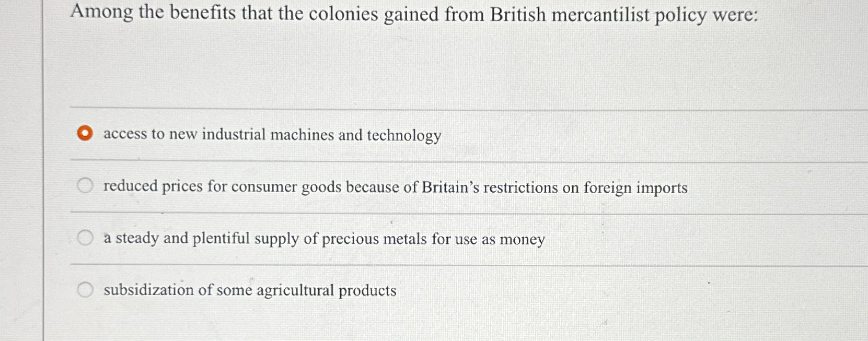The image size is (868, 341).
Task: Click the answer text about precious metals as money
Action: click(x=324, y=239)
